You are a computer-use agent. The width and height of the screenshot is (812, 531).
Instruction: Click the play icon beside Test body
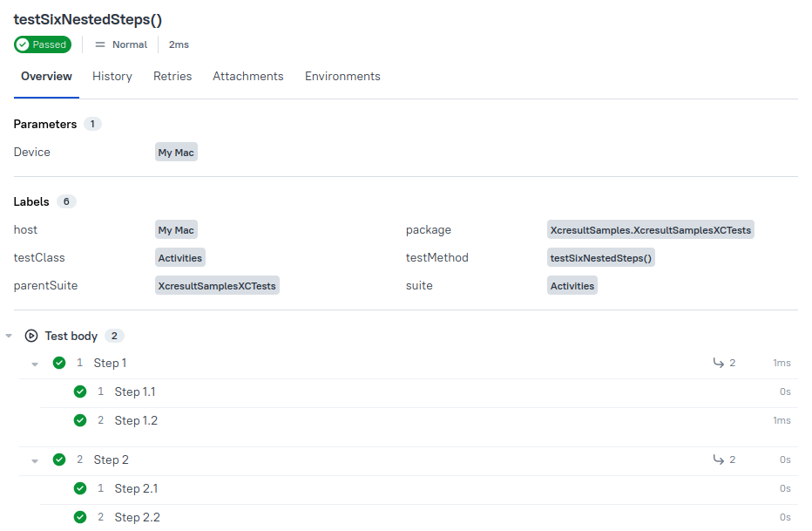click(x=32, y=336)
